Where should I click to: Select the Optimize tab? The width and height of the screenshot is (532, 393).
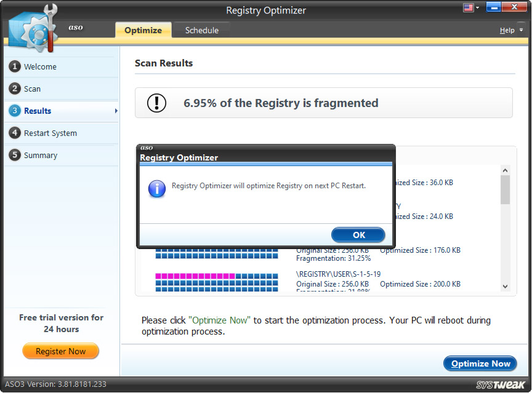[143, 30]
